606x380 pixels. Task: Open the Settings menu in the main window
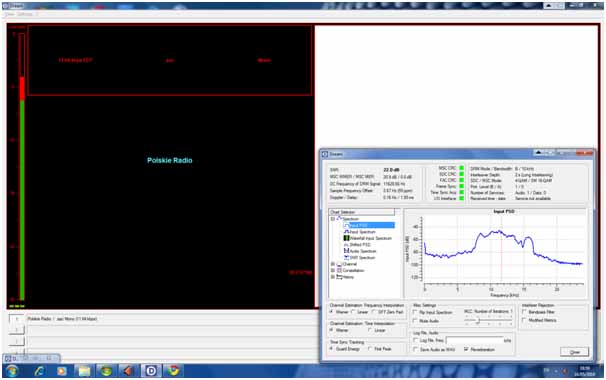(x=26, y=14)
